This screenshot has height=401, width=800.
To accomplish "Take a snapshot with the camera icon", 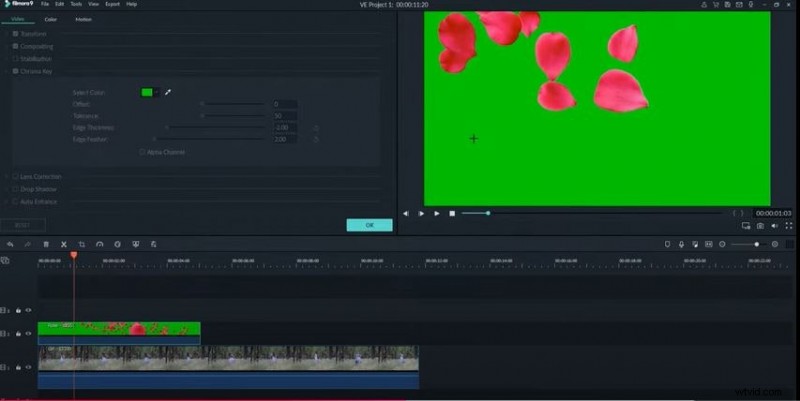I will coord(760,225).
